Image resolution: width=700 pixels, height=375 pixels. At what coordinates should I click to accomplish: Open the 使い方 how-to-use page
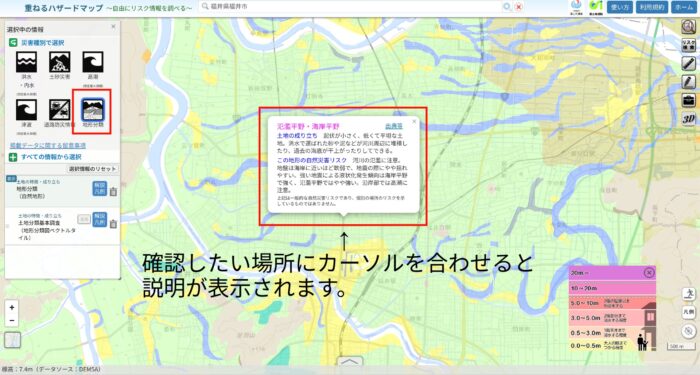(620, 7)
